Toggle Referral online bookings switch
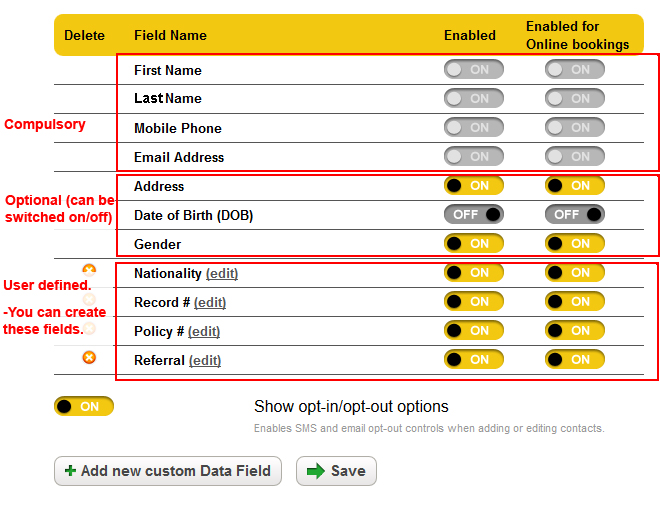The width and height of the screenshot is (660, 506). 575,360
